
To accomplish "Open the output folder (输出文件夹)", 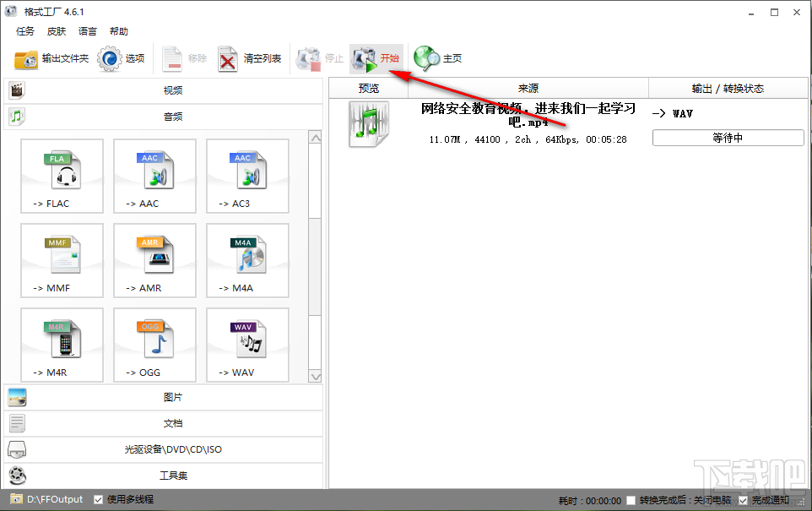I will [x=51, y=58].
